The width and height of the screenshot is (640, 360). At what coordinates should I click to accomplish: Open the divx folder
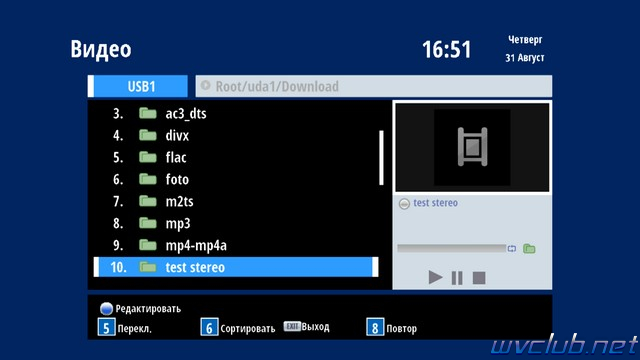[236, 136]
